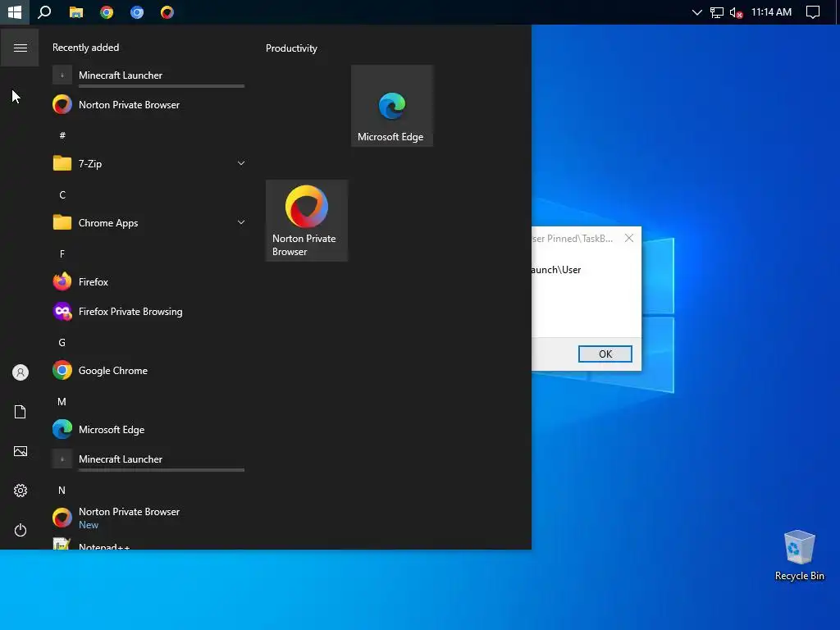840x630 pixels.
Task: Click the Firefox icon in list
Action: (62, 281)
